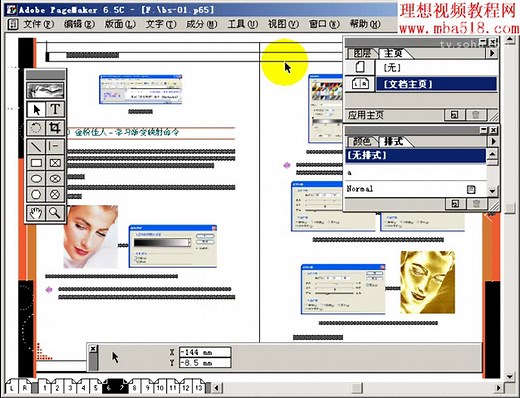Select the Text tool in toolbox
The height and width of the screenshot is (398, 520).
55,109
